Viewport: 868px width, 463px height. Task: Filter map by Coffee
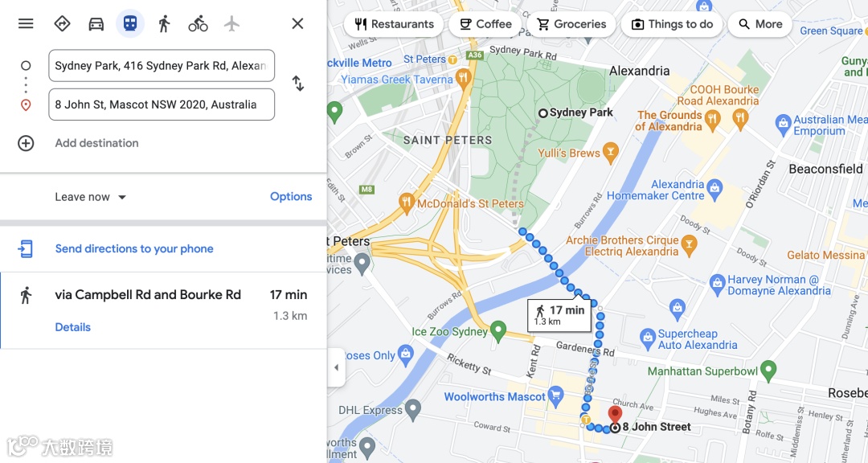[x=485, y=24]
